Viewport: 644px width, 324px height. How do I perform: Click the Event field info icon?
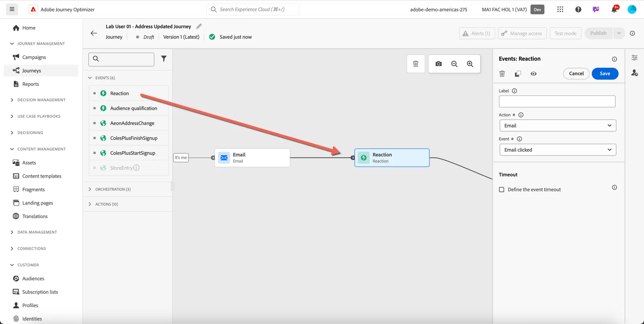pos(520,139)
